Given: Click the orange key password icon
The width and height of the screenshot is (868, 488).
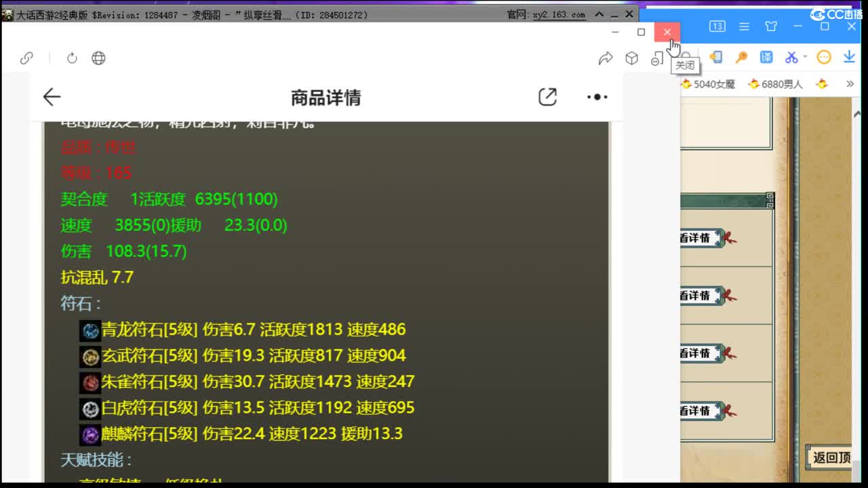Looking at the screenshot, I should pyautogui.click(x=741, y=58).
